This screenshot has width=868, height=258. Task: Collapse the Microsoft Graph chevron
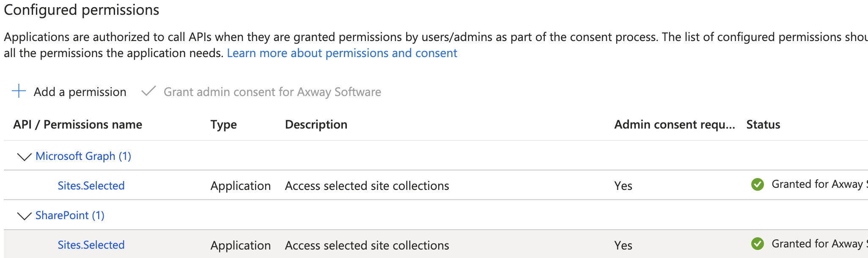(x=24, y=157)
